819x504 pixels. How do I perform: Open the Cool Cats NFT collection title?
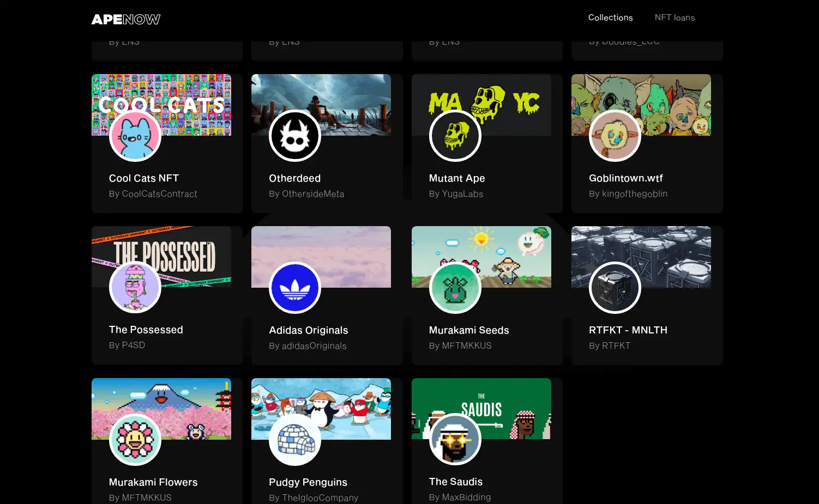point(144,178)
